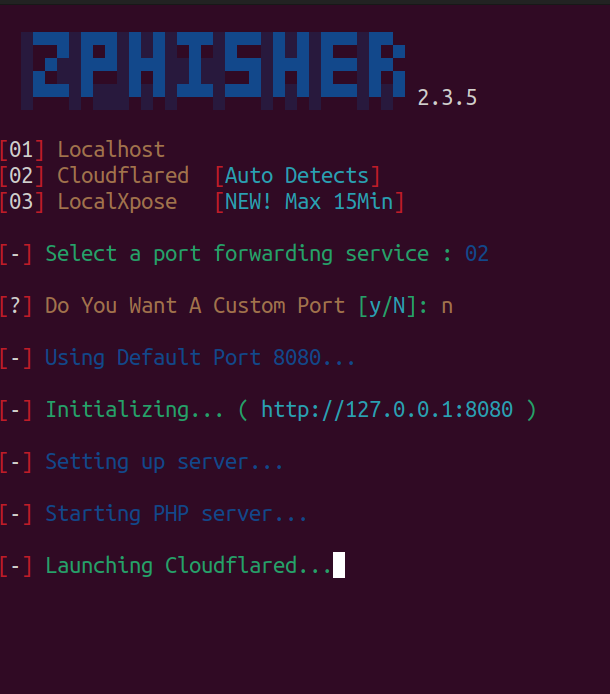This screenshot has width=610, height=694.
Task: Click the ZPHISHER ASCII logo banner
Action: pos(215,70)
